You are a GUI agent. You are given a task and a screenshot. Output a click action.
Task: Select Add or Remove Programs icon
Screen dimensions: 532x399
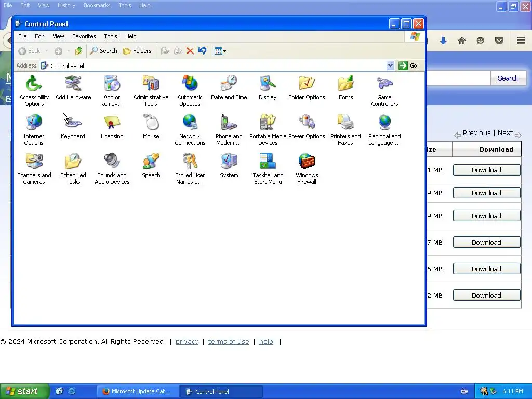point(112,90)
